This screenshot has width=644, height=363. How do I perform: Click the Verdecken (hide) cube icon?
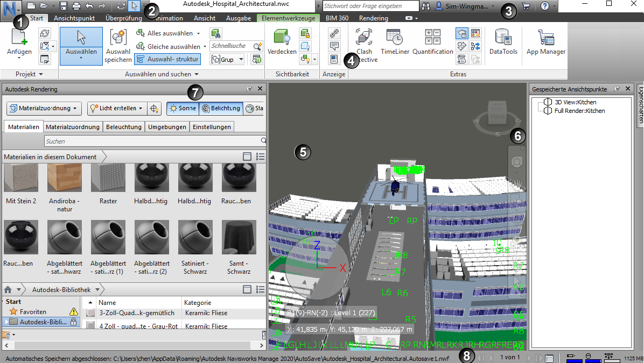click(282, 37)
